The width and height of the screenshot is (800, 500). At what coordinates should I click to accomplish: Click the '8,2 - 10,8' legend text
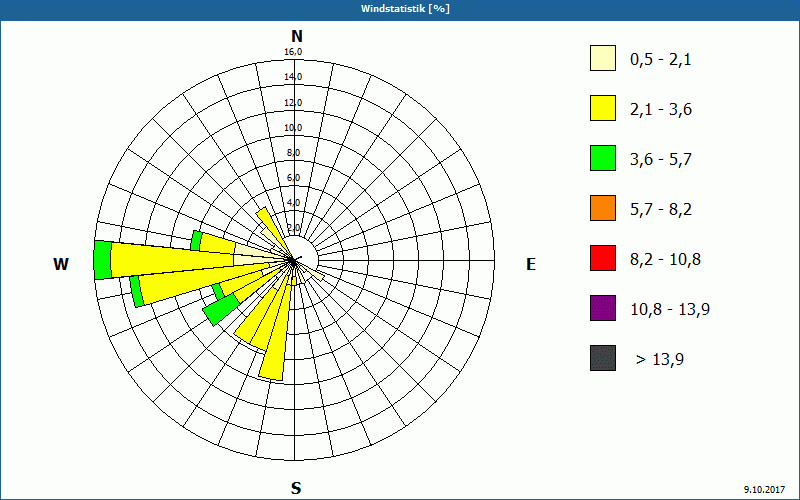665,260
